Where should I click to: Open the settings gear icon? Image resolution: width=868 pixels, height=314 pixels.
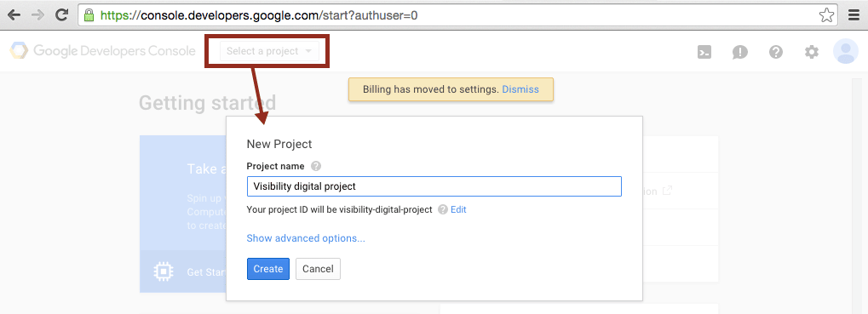[x=812, y=52]
